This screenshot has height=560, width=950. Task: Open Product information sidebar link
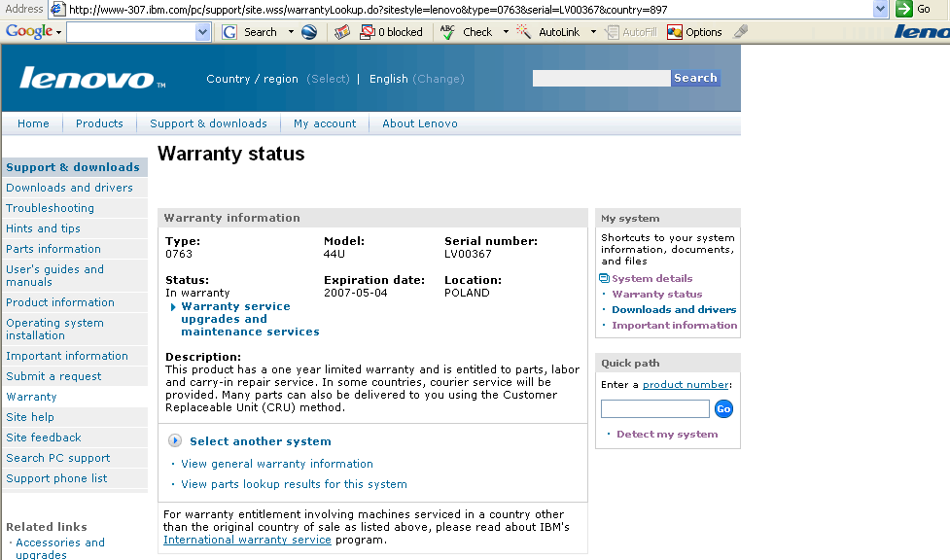(60, 302)
